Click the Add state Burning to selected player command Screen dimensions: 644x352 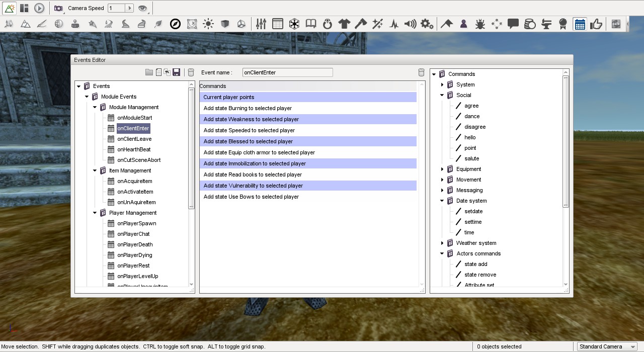pos(248,108)
